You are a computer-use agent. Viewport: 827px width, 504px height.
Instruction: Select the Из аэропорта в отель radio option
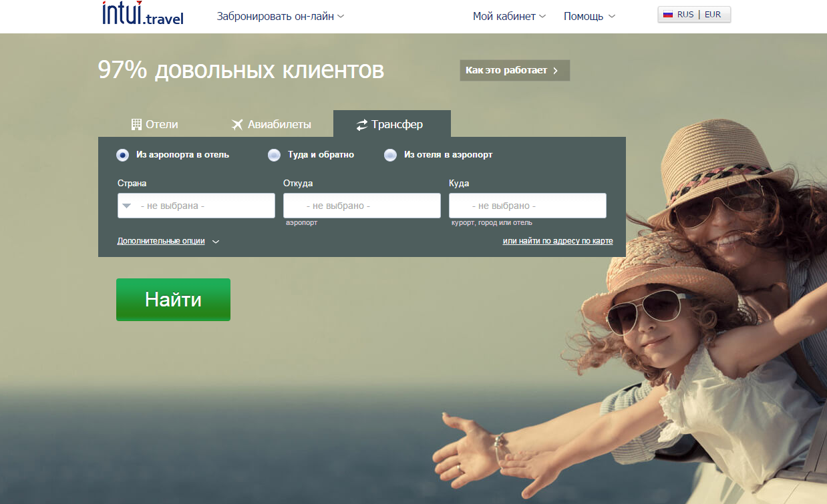173,155
